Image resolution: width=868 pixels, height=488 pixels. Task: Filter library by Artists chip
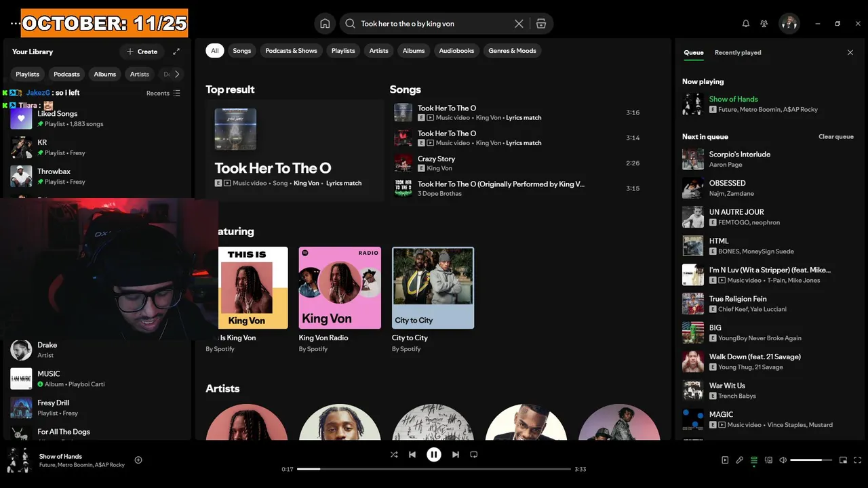[140, 75]
